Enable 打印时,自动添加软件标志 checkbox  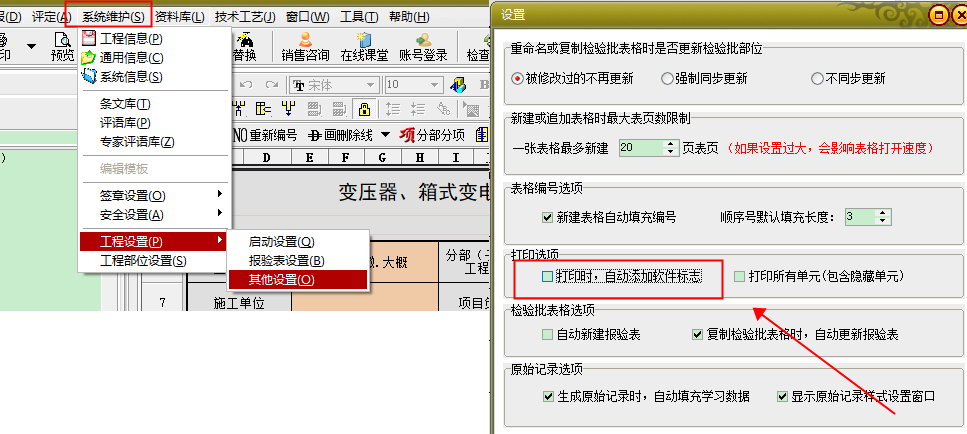coord(547,277)
